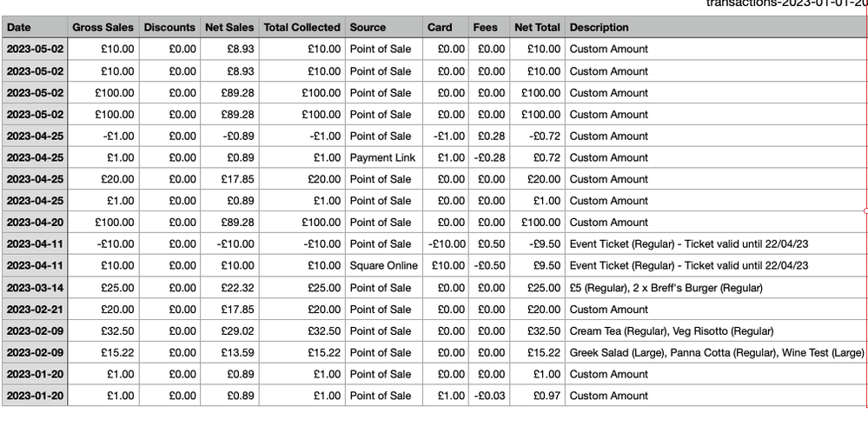The width and height of the screenshot is (868, 427).
Task: Click the Total Collected column header
Action: (x=301, y=28)
